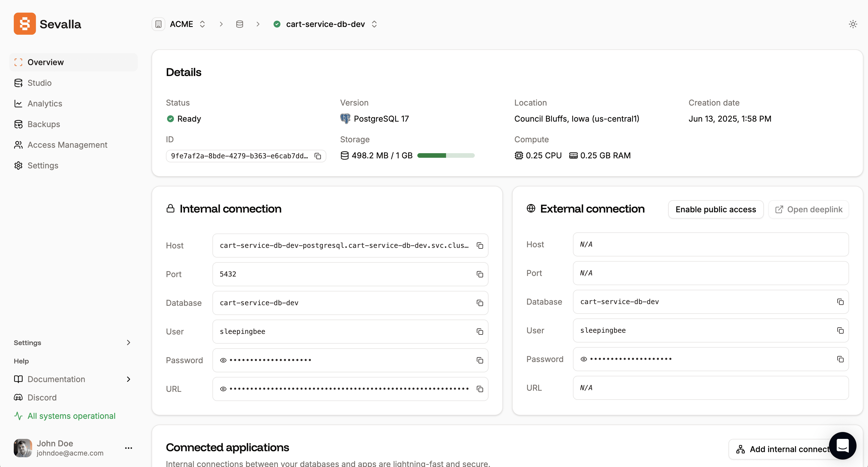The image size is (868, 467).
Task: Open Access Management in the sidebar
Action: coord(67,145)
